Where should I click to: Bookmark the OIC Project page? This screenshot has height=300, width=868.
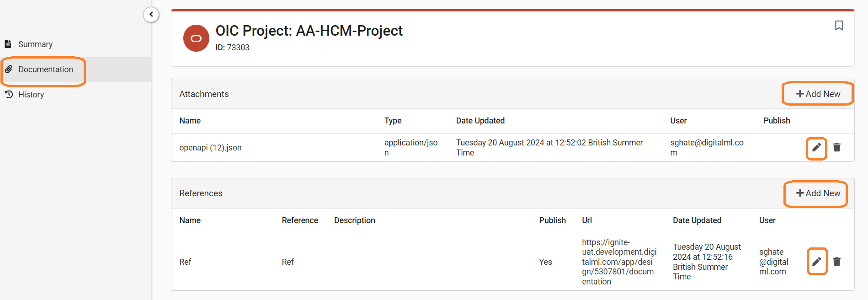839,26
